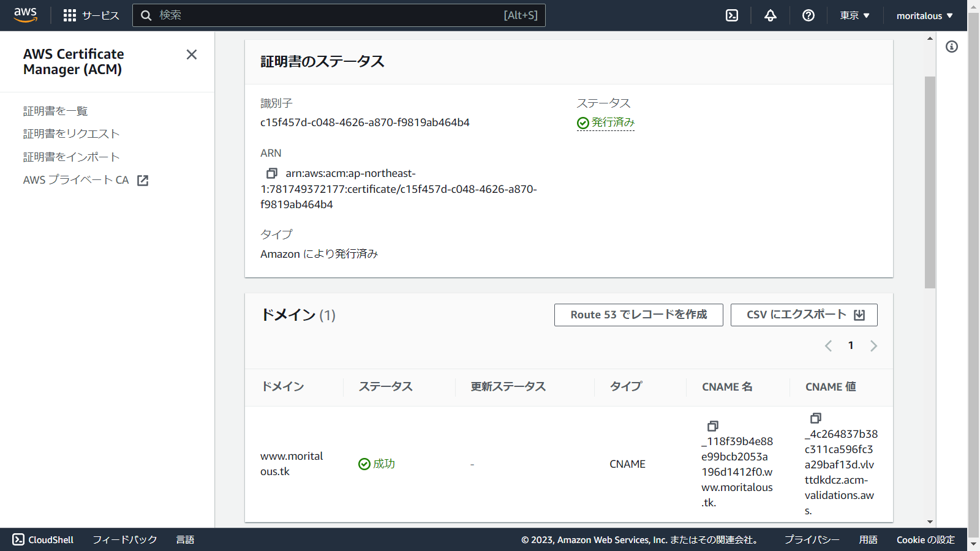
Task: Open the notifications bell
Action: (770, 15)
